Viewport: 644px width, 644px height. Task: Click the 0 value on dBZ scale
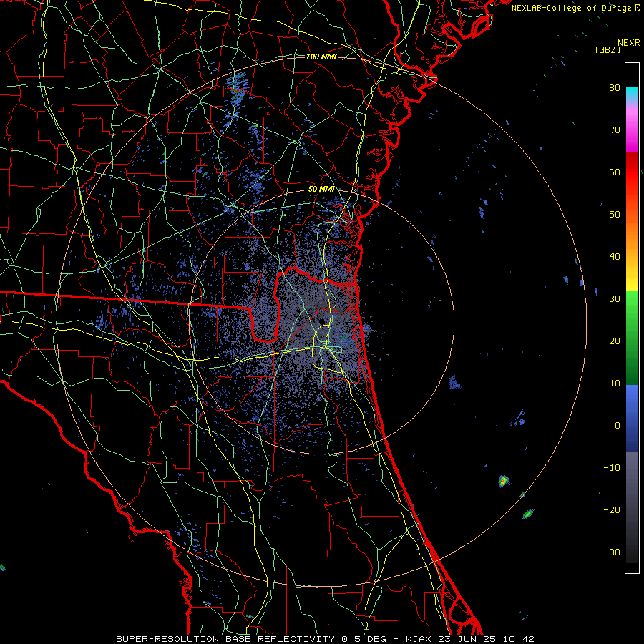(x=618, y=426)
